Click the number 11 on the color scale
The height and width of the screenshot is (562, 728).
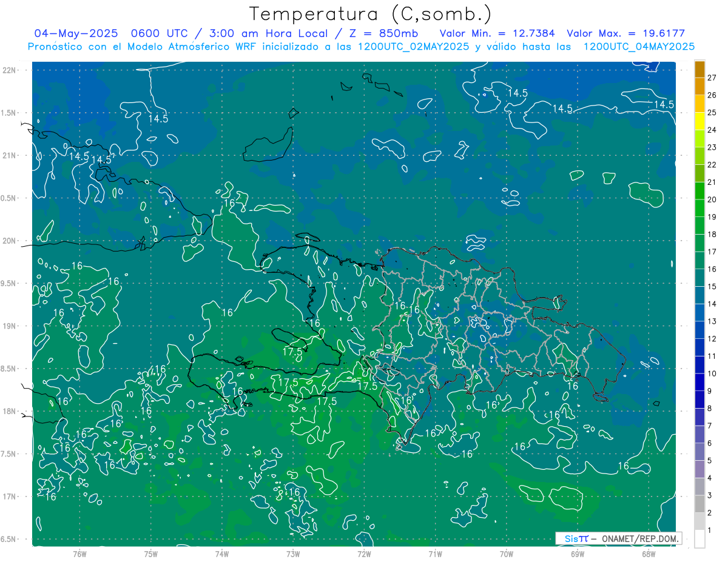pos(712,356)
